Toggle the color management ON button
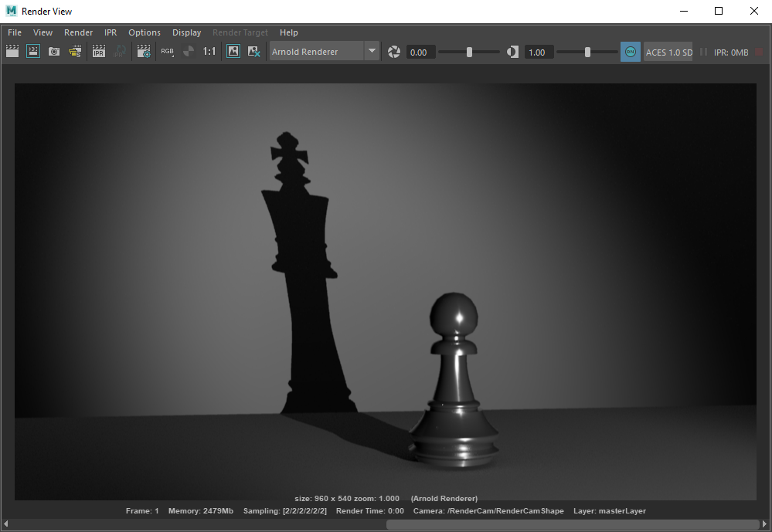 pyautogui.click(x=630, y=52)
